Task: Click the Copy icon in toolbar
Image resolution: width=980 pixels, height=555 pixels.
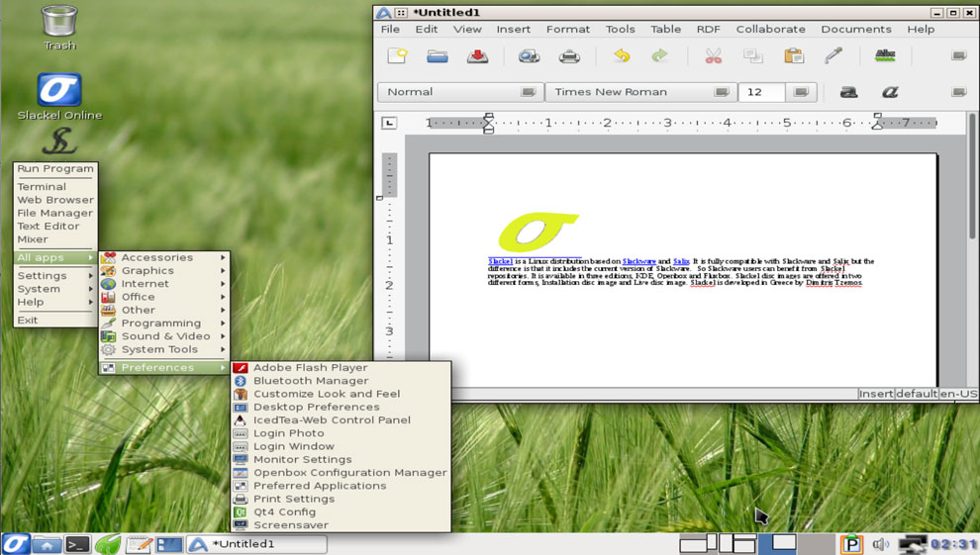Action: 753,56
